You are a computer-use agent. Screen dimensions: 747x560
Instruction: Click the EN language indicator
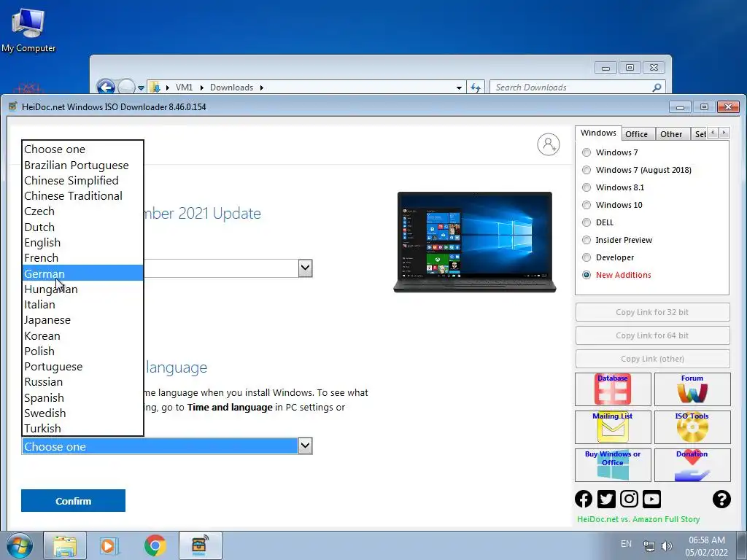coord(626,544)
